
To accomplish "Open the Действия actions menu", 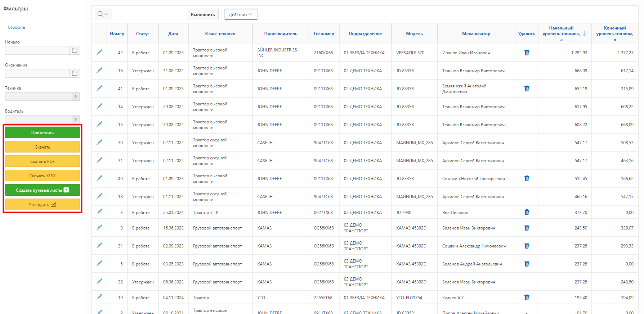I will pyautogui.click(x=241, y=14).
